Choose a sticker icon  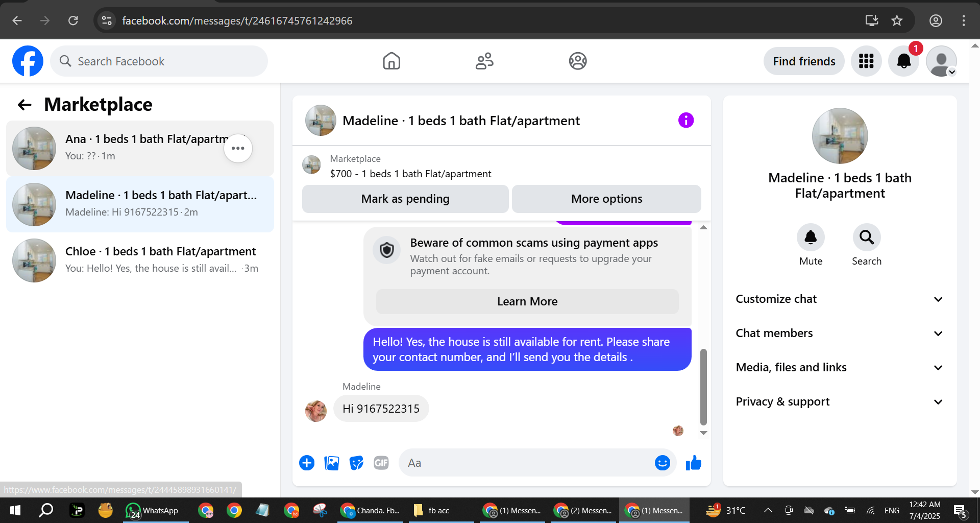[x=356, y=463]
